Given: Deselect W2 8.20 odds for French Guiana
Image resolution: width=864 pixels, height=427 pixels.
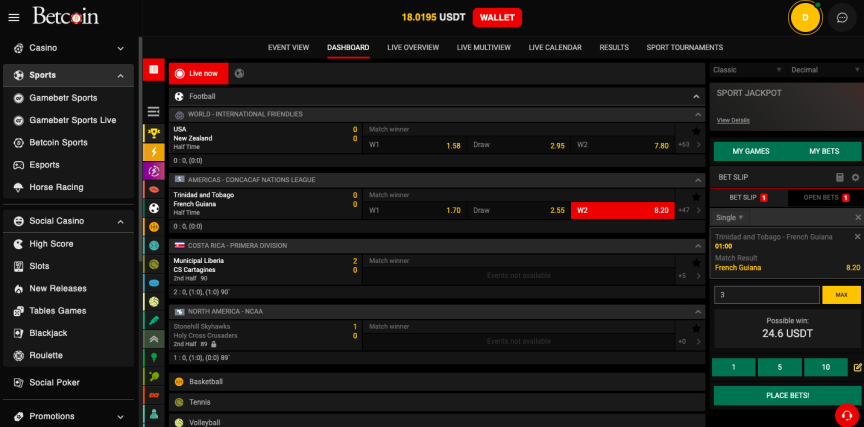Looking at the screenshot, I should tap(623, 210).
